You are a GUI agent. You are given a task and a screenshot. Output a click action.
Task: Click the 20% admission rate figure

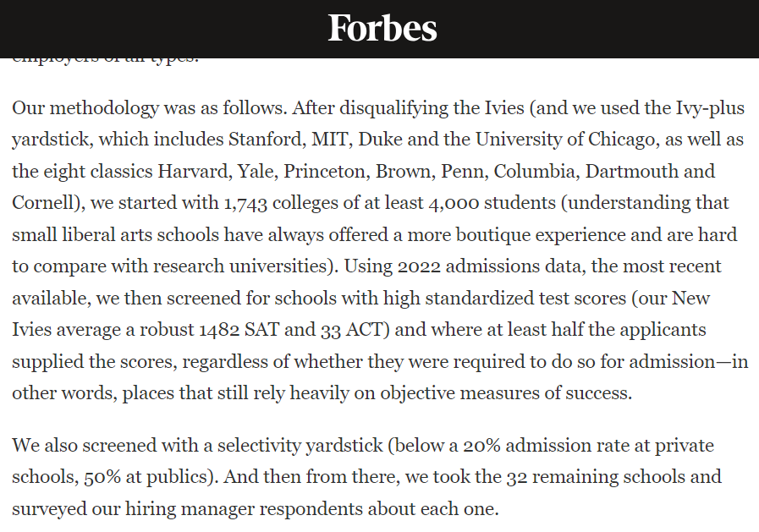click(x=481, y=446)
